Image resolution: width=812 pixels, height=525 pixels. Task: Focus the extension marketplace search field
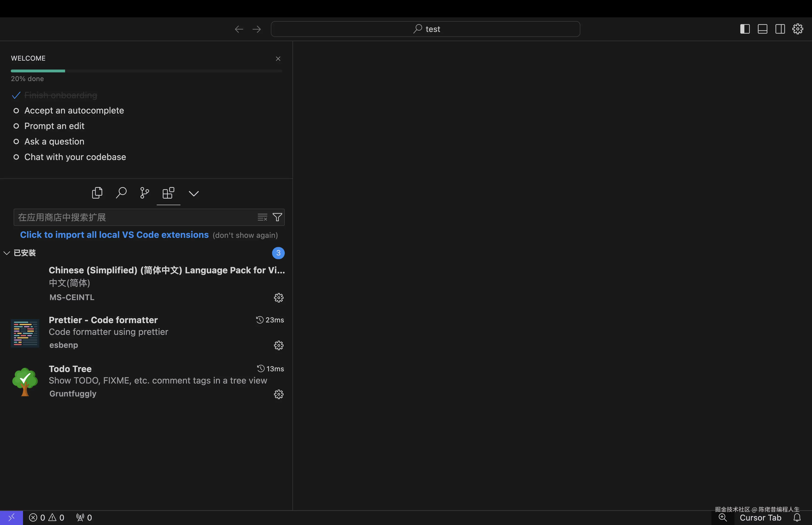(x=135, y=217)
